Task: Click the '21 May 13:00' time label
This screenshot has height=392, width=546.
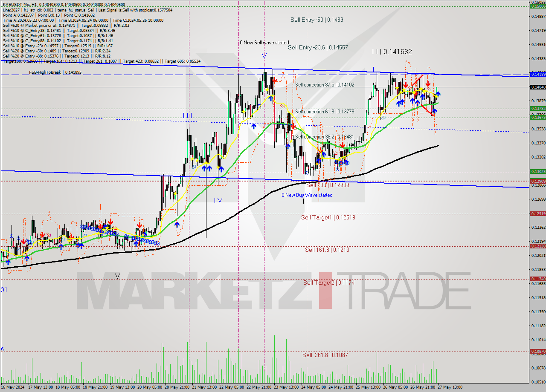Action: 204,387
